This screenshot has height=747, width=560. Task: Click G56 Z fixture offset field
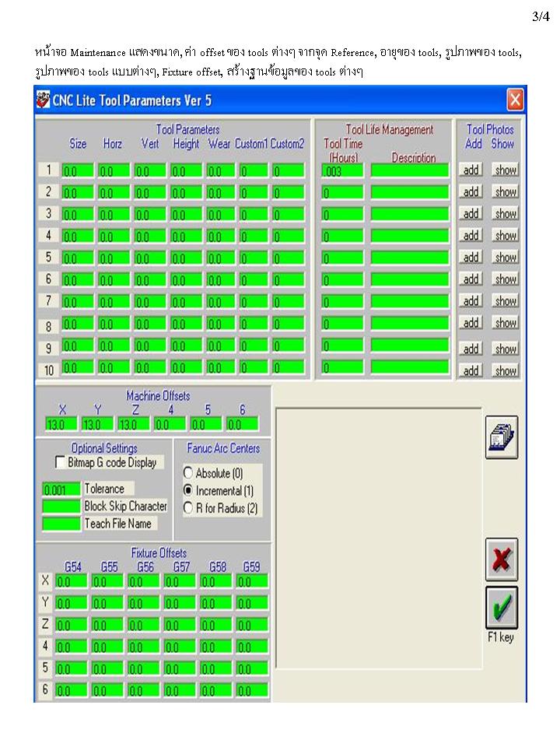click(144, 625)
